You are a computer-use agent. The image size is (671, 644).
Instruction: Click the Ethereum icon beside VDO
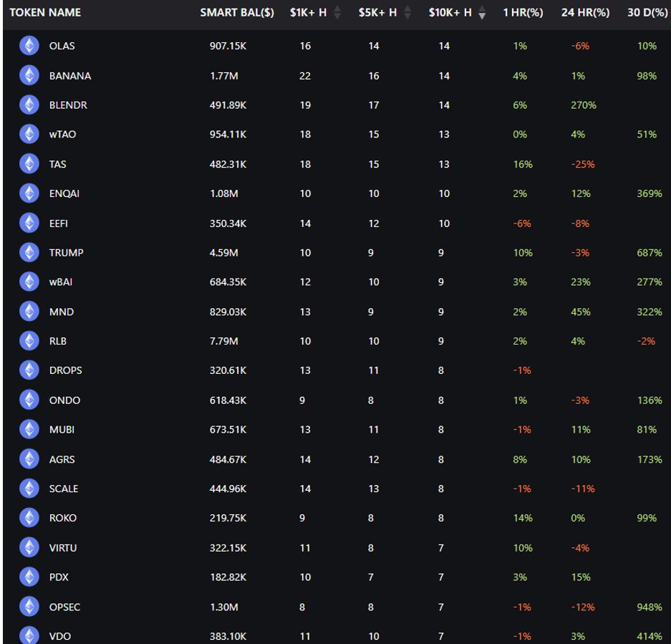pos(29,635)
